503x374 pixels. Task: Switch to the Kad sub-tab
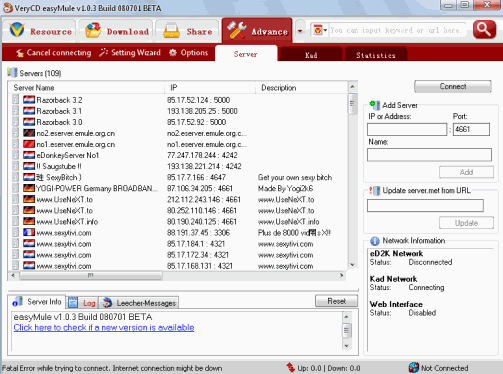(311, 55)
